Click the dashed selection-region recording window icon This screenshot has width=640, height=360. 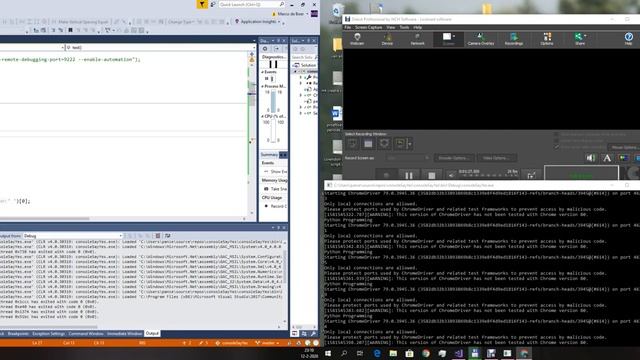(352, 144)
